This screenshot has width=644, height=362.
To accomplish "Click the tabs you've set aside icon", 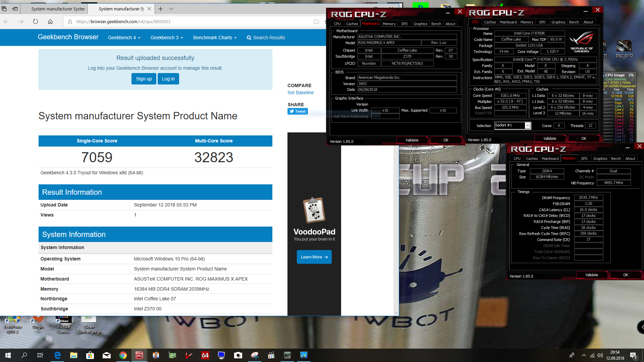I will pos(4,9).
